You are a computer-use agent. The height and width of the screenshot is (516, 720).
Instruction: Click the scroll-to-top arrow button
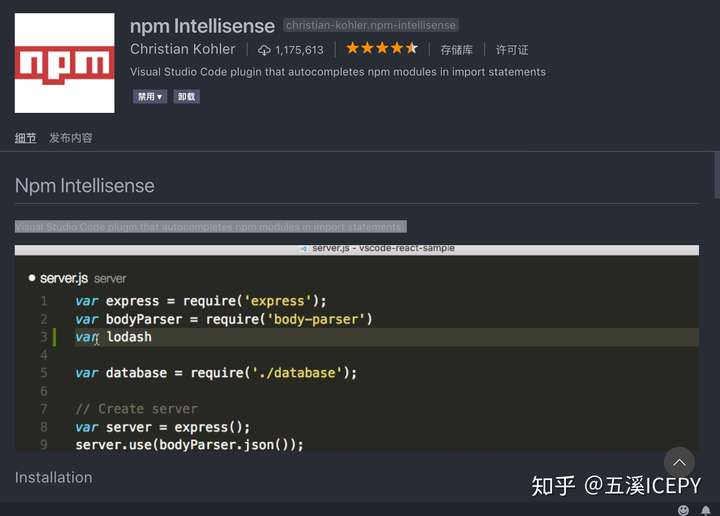point(679,462)
